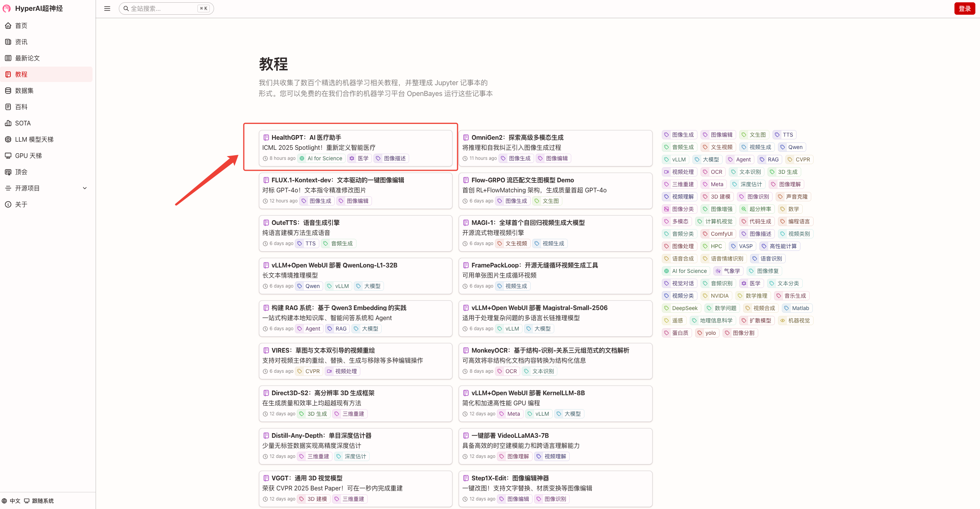Open the 跟随系统 theme selector
Screen dimensions: 980x509
39,501
